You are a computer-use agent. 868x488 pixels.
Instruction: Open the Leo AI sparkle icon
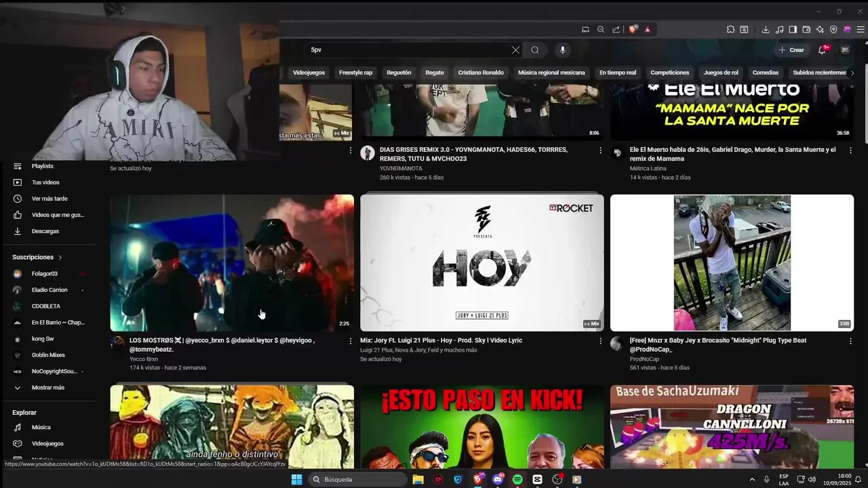click(x=820, y=29)
